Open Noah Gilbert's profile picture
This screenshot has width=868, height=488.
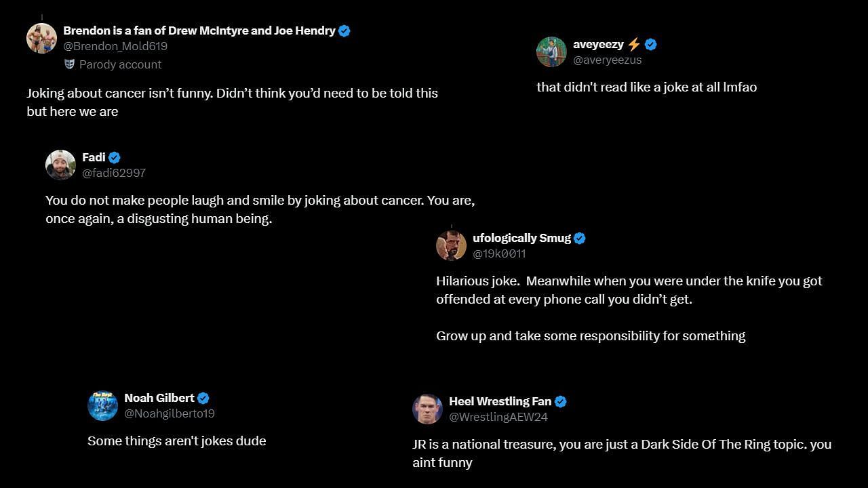(x=102, y=405)
